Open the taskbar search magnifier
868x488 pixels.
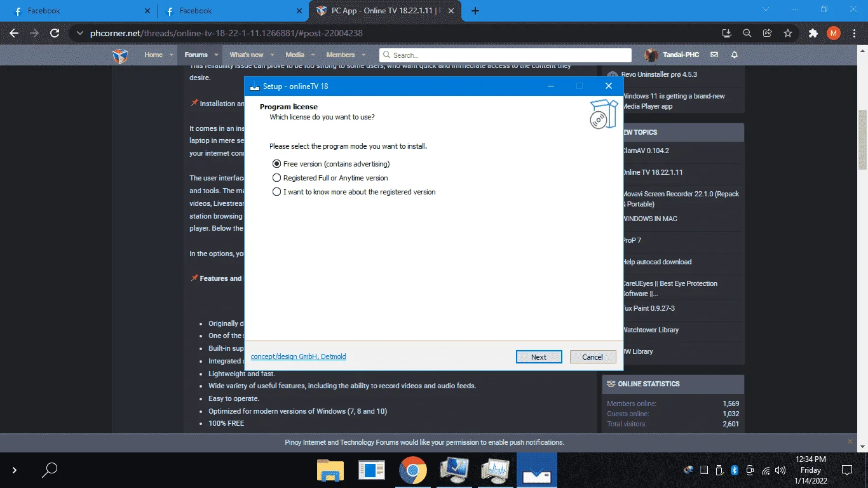[50, 470]
